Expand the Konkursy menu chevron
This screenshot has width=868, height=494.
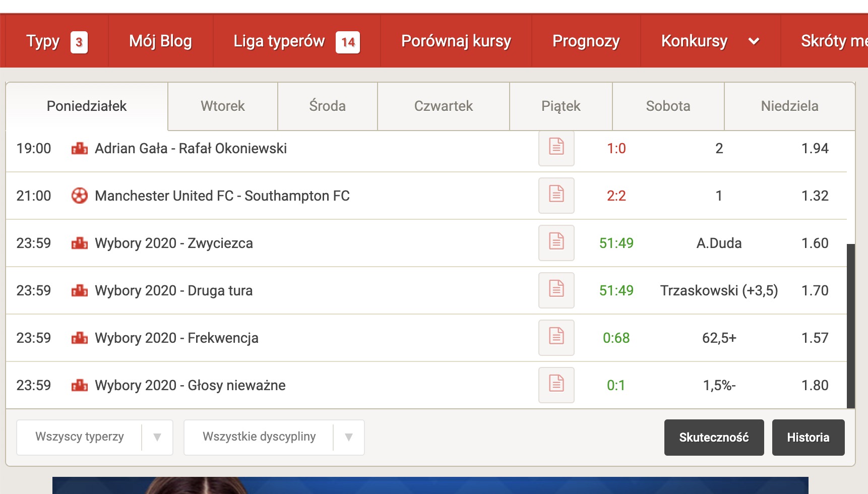click(x=754, y=41)
